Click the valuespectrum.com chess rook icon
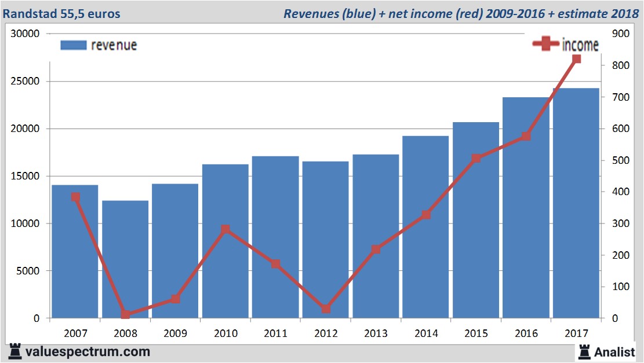644x363 pixels. click(x=15, y=351)
